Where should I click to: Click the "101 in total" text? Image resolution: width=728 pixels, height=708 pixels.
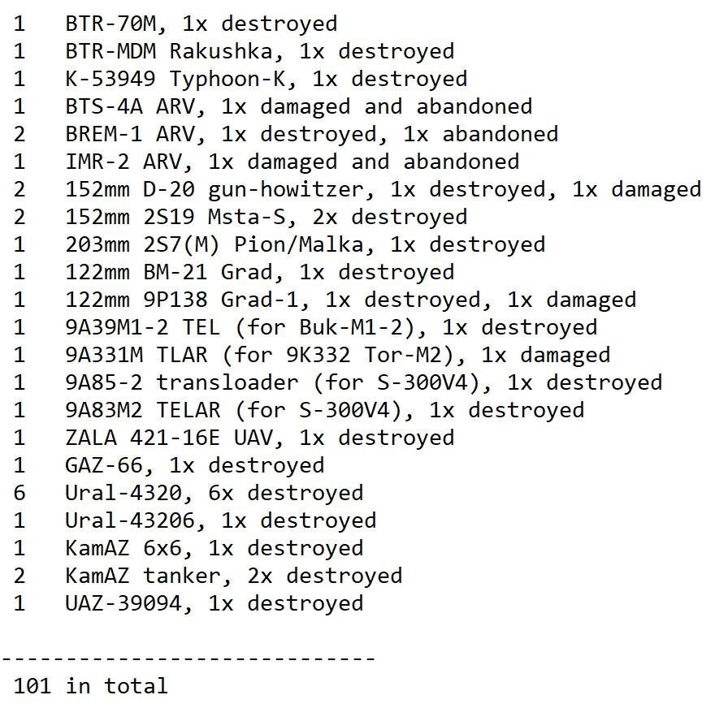[x=90, y=686]
